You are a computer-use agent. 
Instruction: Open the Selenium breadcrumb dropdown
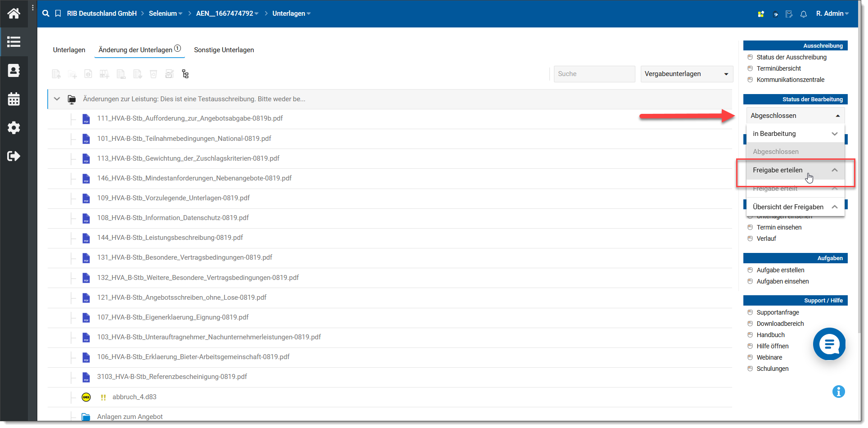pos(166,14)
